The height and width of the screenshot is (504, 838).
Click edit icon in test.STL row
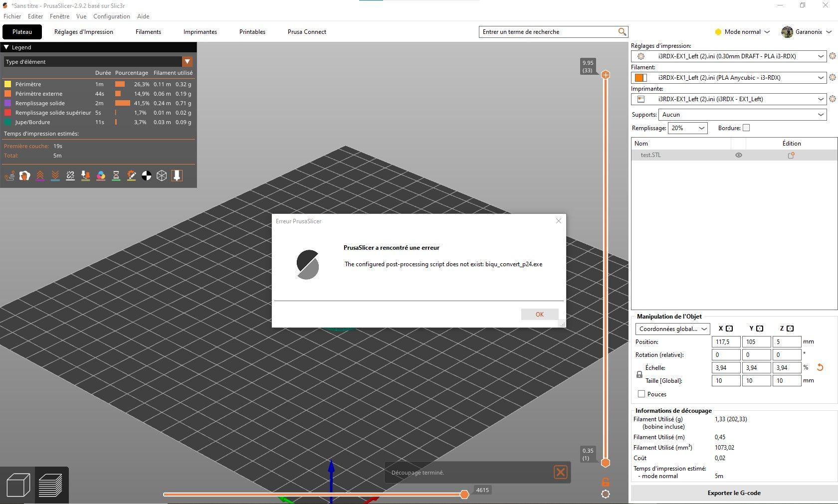(x=791, y=155)
